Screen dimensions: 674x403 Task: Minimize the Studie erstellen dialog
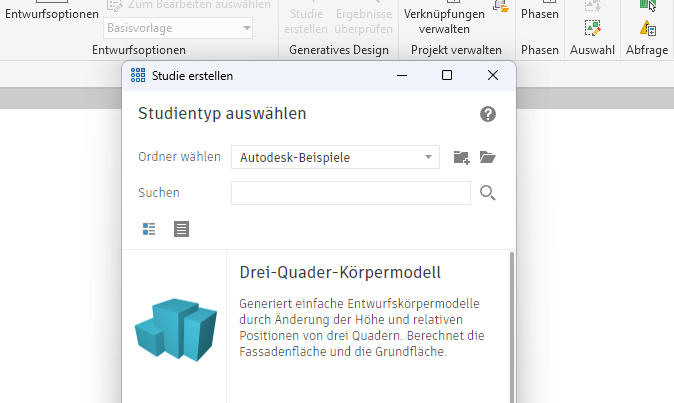[x=402, y=75]
